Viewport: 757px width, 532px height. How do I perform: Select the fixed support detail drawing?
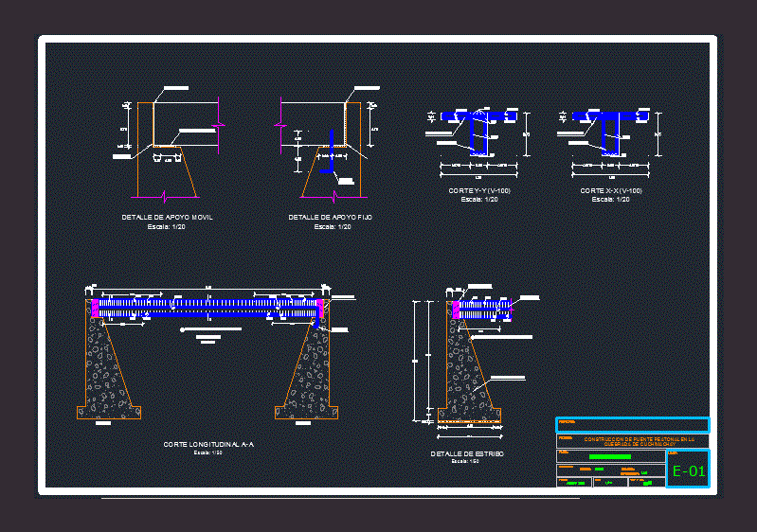(x=329, y=143)
